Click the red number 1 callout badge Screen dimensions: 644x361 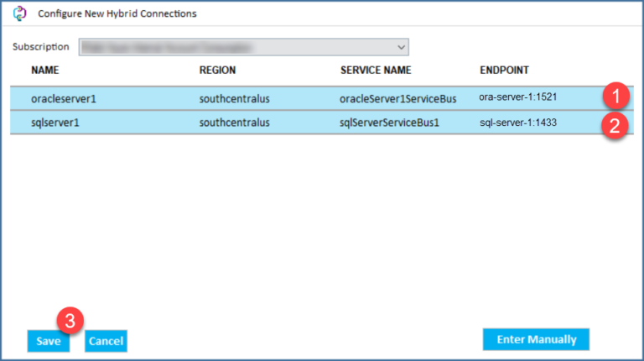pos(616,96)
